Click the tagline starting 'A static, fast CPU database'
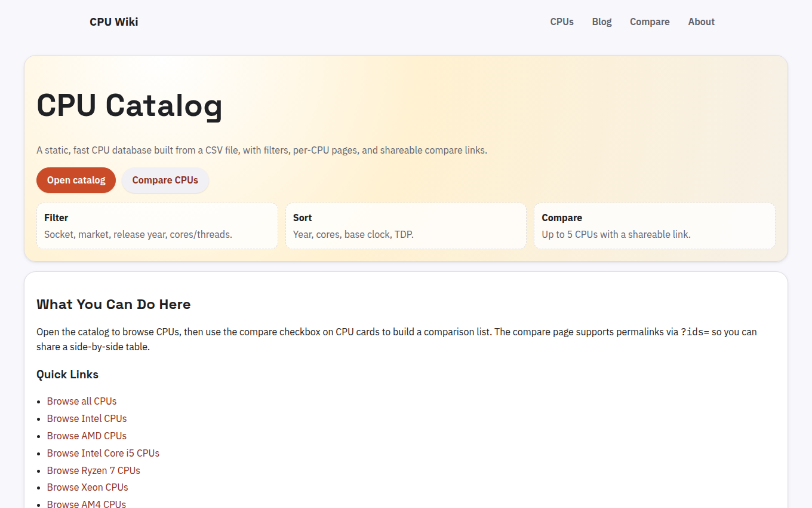Image resolution: width=812 pixels, height=508 pixels. [x=262, y=150]
